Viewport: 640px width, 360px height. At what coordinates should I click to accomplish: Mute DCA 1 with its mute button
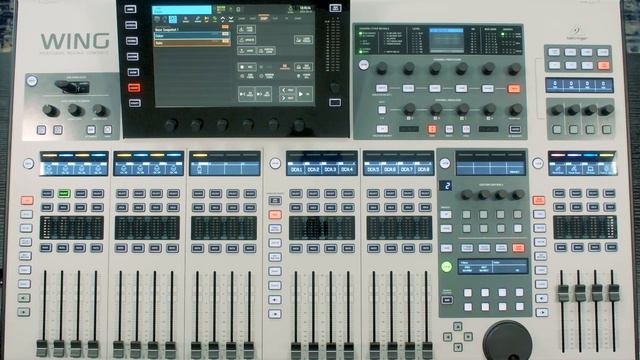(x=296, y=248)
